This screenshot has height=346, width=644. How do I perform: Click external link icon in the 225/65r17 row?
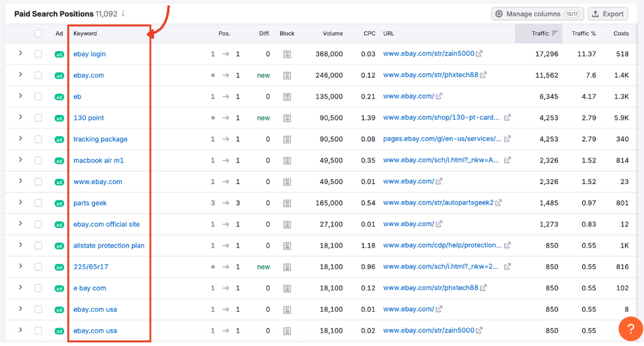(507, 267)
